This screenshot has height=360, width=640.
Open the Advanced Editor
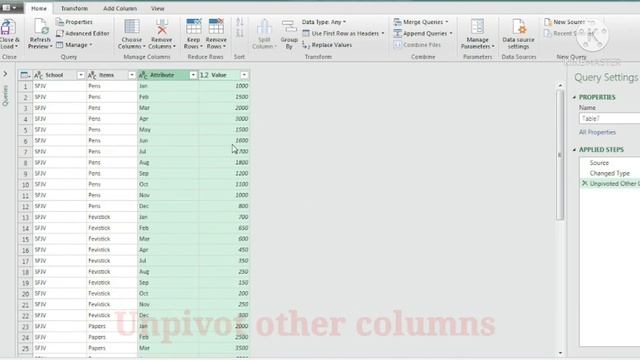coord(83,33)
